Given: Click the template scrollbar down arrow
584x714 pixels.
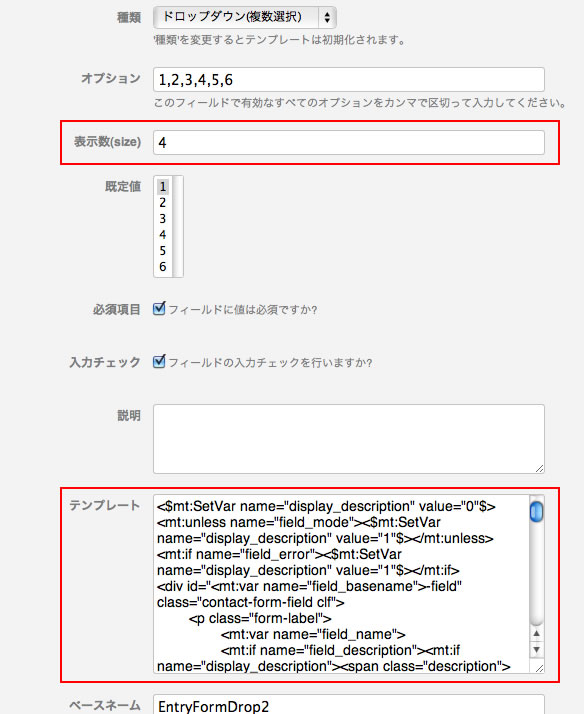Looking at the screenshot, I should (x=537, y=649).
